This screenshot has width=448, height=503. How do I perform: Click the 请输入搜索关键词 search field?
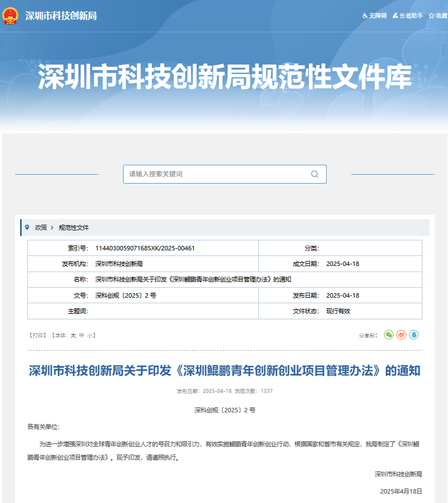pos(217,174)
